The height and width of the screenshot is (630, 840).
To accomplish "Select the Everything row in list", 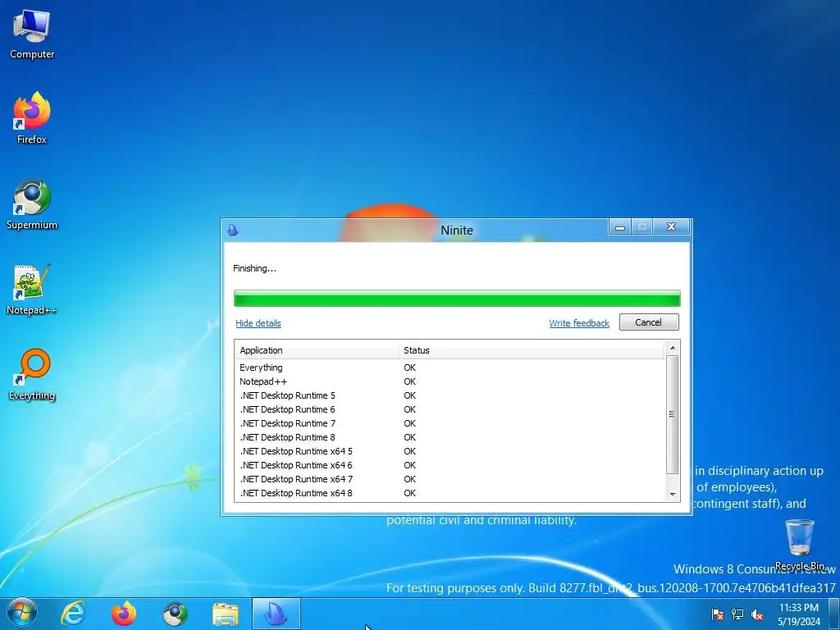I will coord(450,367).
